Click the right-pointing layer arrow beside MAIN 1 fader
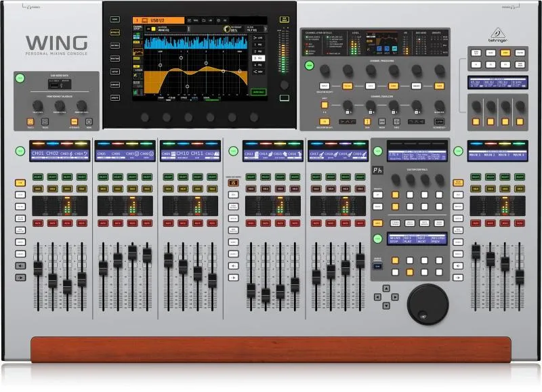 [x=458, y=278]
